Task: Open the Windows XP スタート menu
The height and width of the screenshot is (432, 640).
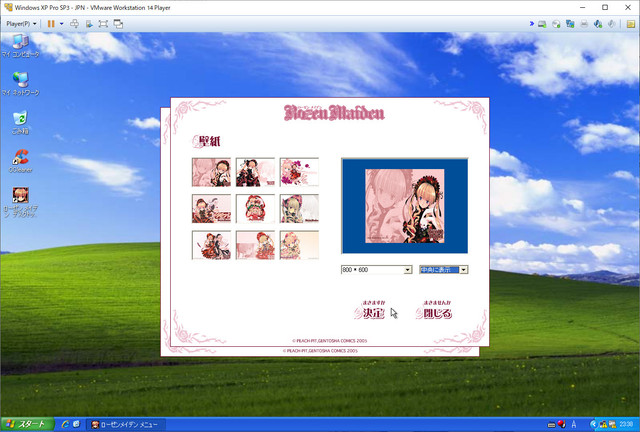Action: 27,424
